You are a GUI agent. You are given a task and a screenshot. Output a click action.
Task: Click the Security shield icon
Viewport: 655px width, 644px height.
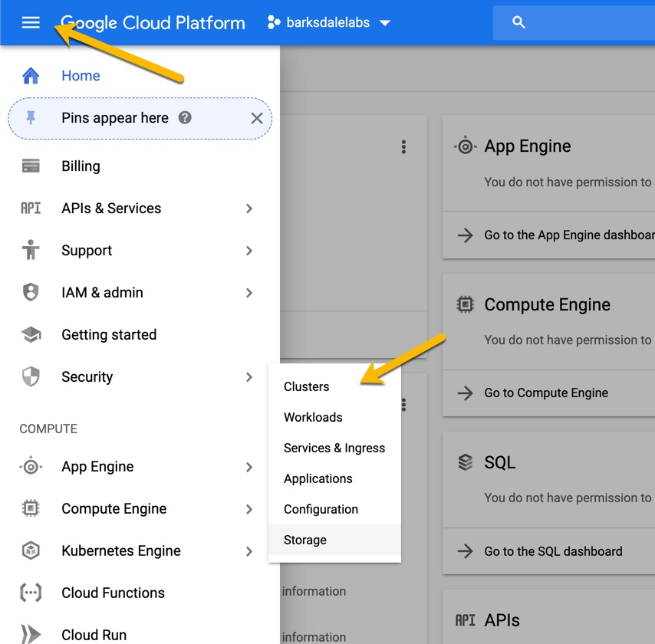(31, 376)
